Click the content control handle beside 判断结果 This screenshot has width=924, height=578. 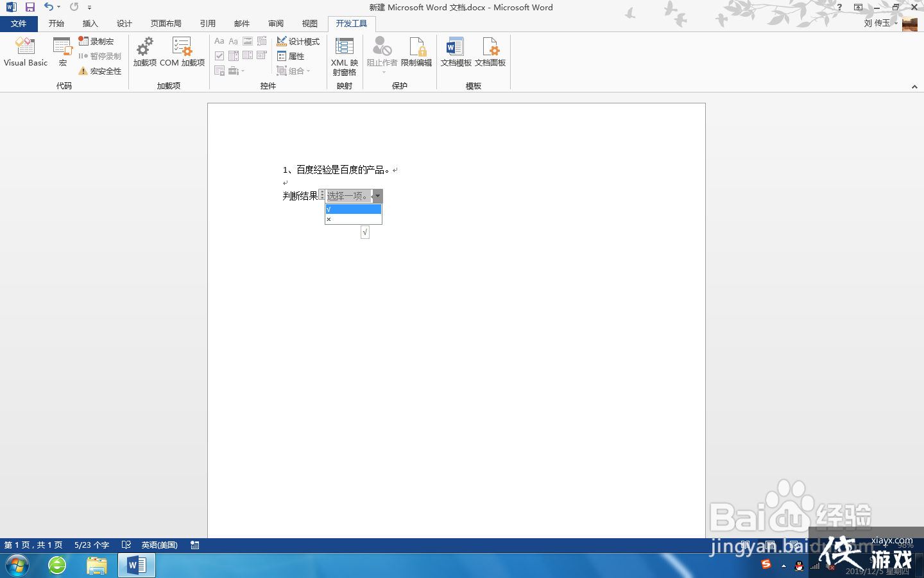tap(322, 195)
